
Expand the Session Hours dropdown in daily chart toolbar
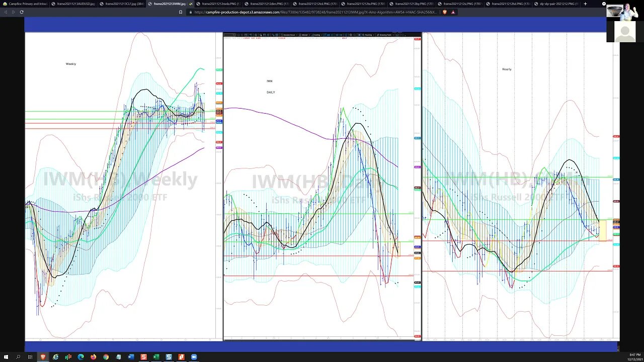[x=289, y=35]
